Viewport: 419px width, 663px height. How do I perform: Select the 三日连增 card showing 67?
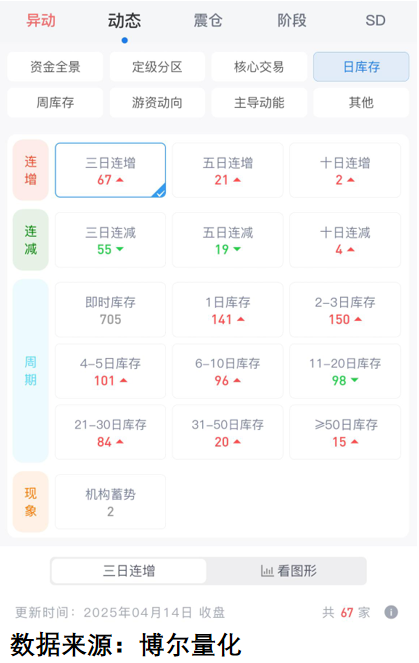pyautogui.click(x=110, y=170)
